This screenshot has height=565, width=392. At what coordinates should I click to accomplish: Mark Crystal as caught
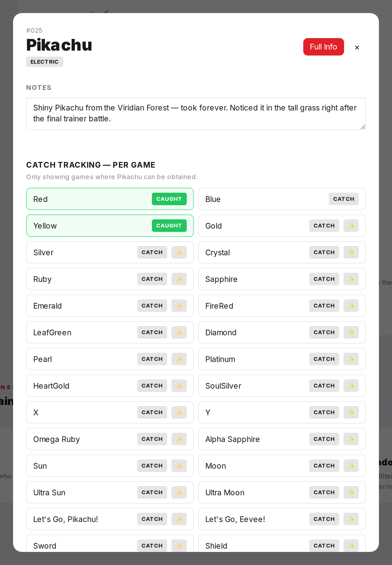tap(324, 252)
